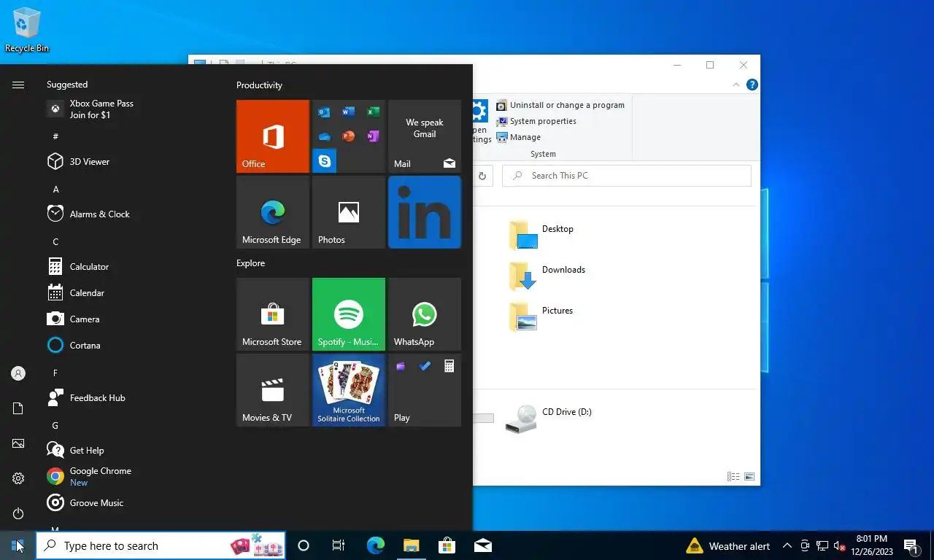This screenshot has width=934, height=560.
Task: Select the Recycle Bin icon
Action: point(27,30)
